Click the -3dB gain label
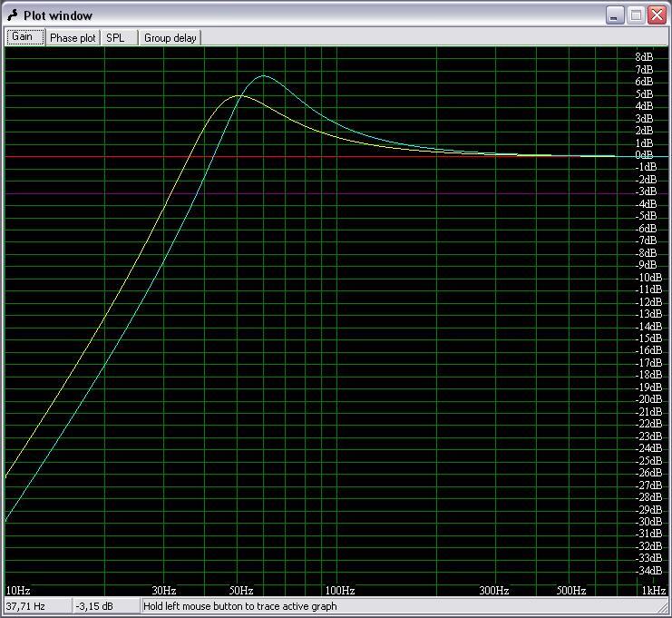The height and width of the screenshot is (618, 672). (646, 191)
